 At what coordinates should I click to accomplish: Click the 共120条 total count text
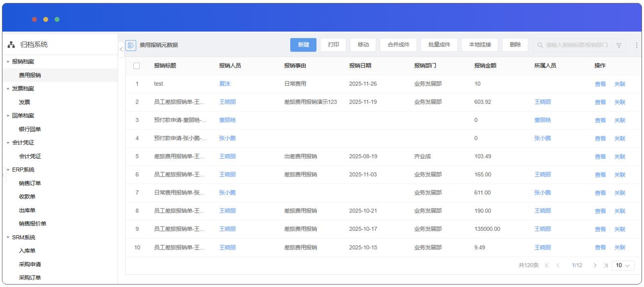[529, 265]
